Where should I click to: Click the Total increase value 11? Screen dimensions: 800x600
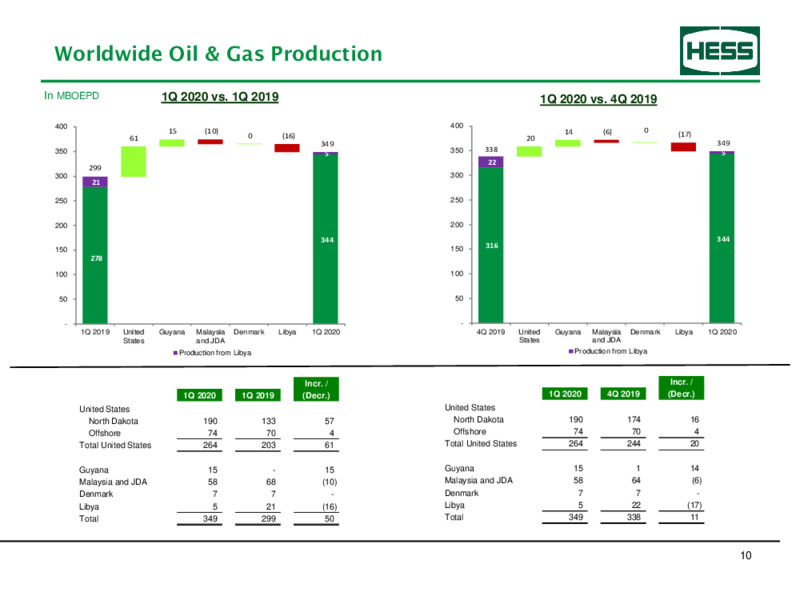pyautogui.click(x=694, y=517)
